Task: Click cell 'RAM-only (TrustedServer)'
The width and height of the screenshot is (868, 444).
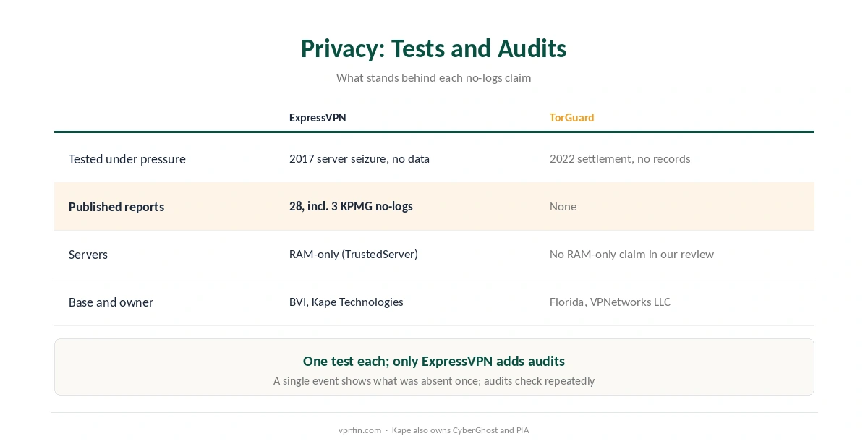Action: tap(354, 254)
